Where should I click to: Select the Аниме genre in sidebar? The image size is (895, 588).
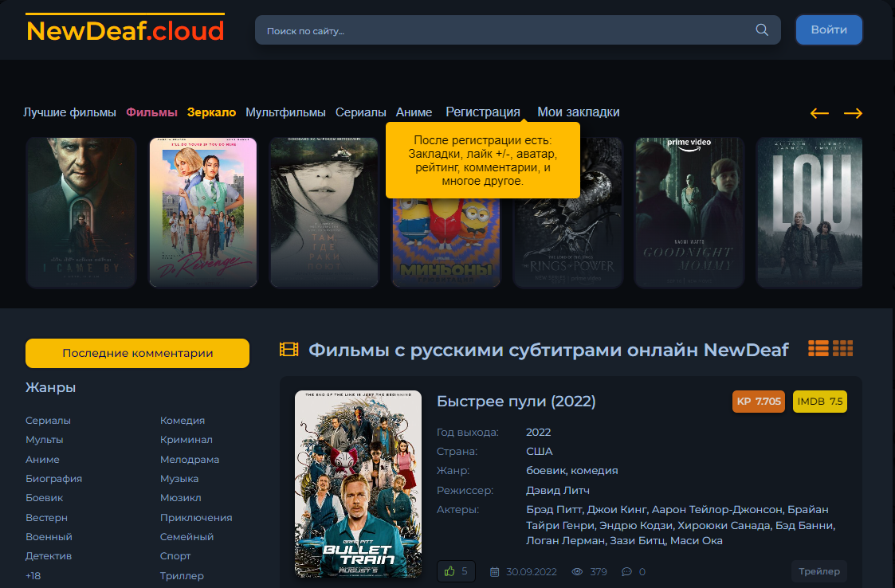point(42,459)
